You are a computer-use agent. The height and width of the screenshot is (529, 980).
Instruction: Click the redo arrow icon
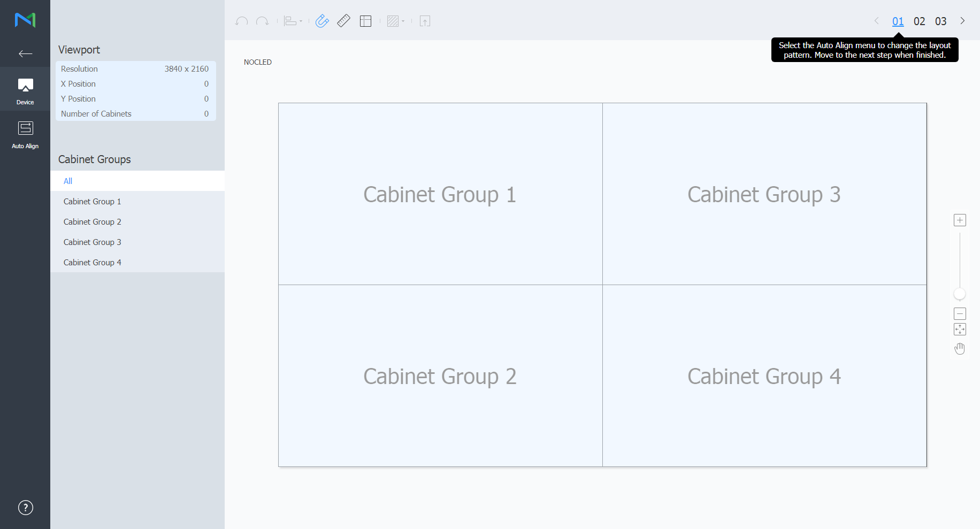click(x=262, y=21)
